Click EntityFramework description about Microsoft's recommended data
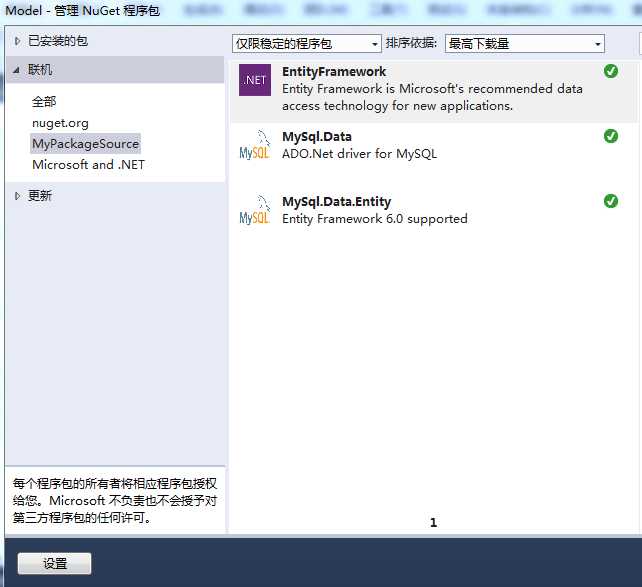This screenshot has height=587, width=642. 432,97
